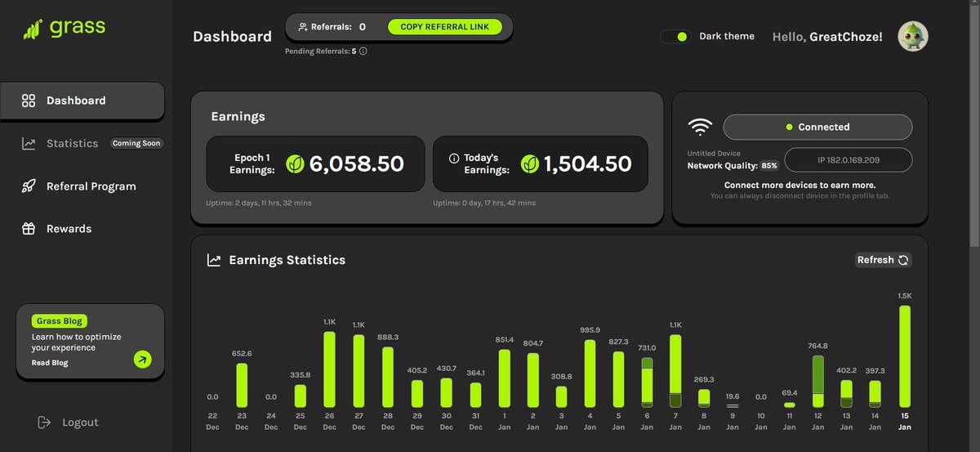Screen dimensions: 980x452
Task: Click the 25 Dec bar labeled 335.8
Action: click(x=300, y=396)
